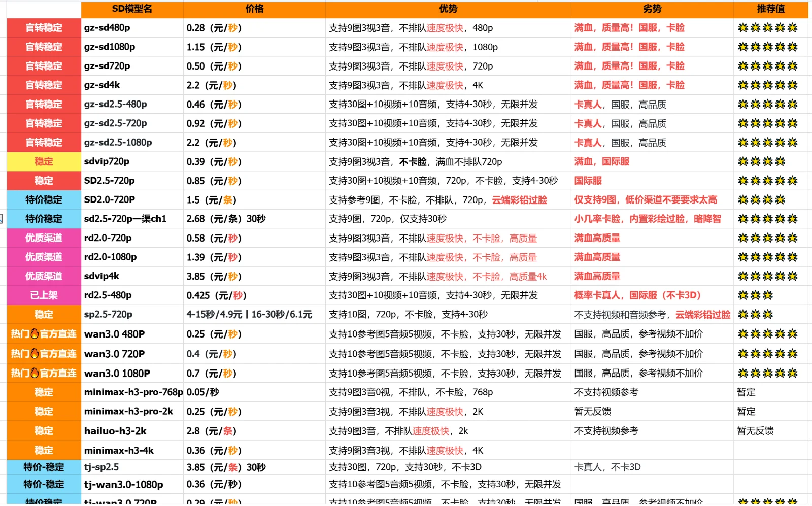Screen dimensions: 812x506
Task: Click the tj-wan3.0-1080p model cell
Action: click(x=132, y=485)
